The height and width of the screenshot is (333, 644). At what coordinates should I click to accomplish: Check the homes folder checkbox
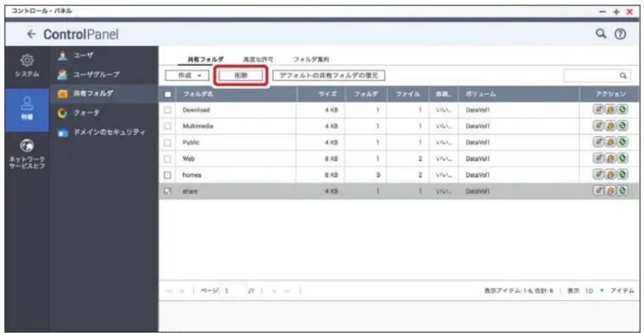pyautogui.click(x=168, y=175)
